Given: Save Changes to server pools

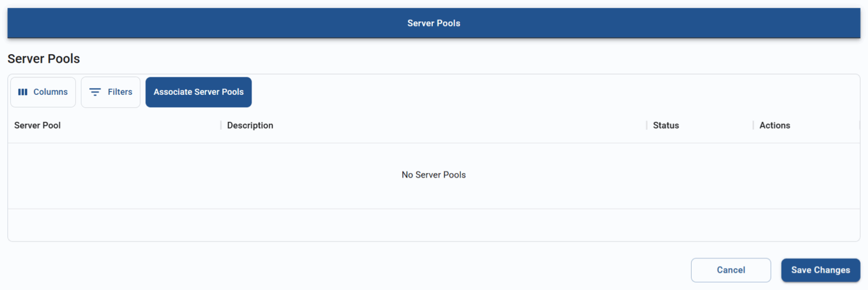Looking at the screenshot, I should (820, 270).
